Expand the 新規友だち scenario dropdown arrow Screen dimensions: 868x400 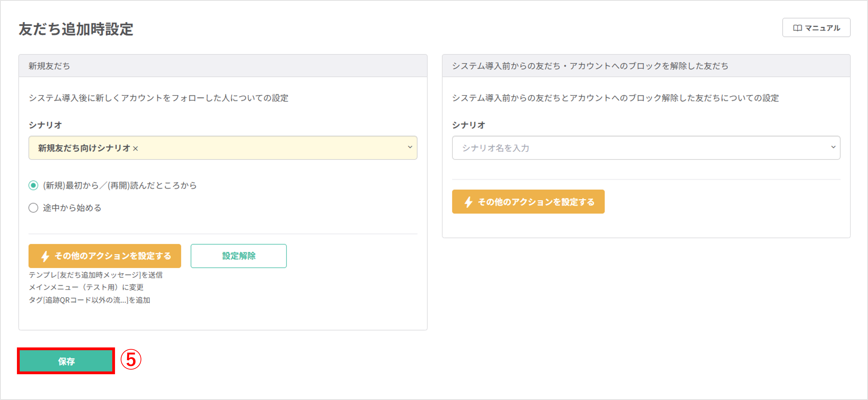(410, 147)
